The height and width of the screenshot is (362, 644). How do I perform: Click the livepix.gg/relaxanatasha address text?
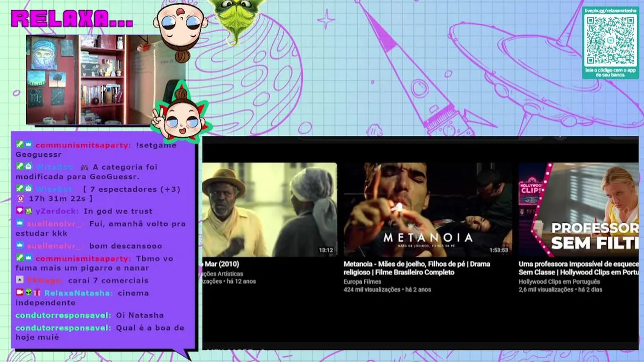coord(611,11)
